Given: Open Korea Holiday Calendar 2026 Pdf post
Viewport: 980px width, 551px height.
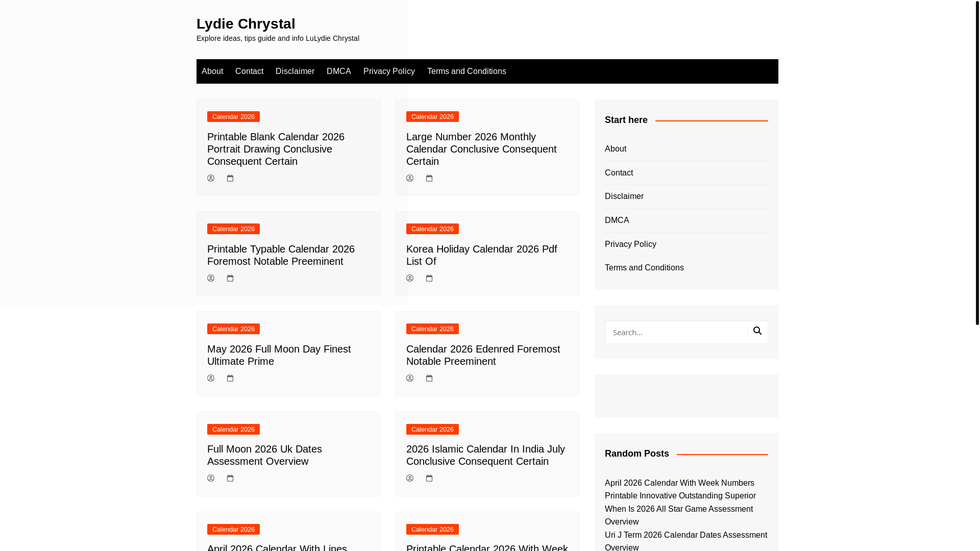Looking at the screenshot, I should (x=481, y=255).
